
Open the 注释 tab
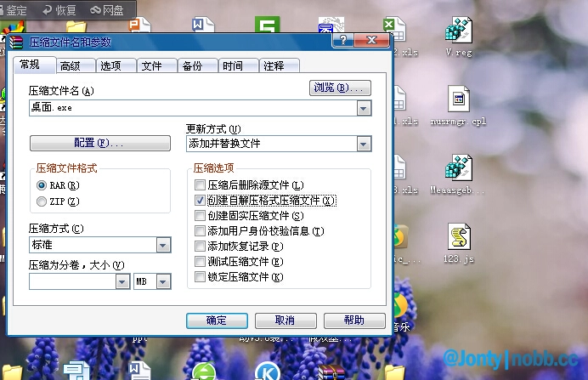click(273, 66)
